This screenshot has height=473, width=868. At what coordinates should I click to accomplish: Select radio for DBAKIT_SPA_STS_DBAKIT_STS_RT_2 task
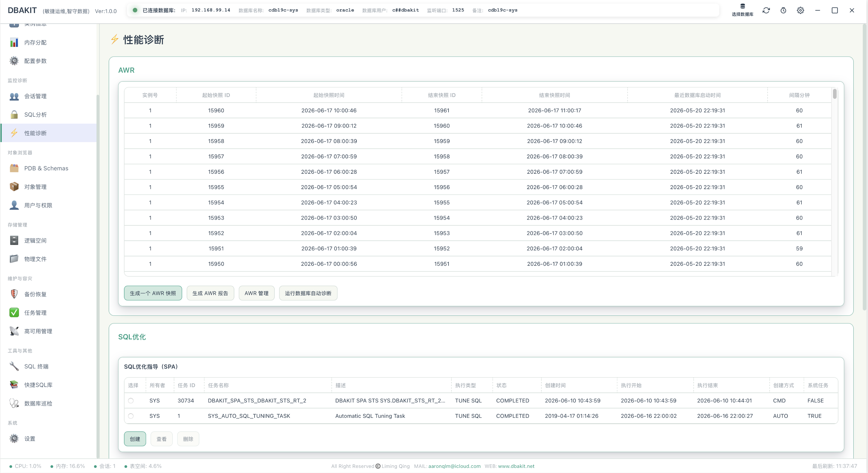(x=131, y=401)
